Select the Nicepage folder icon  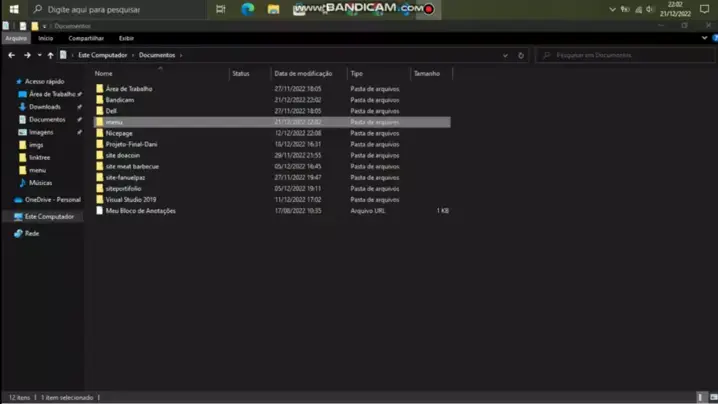coord(100,133)
